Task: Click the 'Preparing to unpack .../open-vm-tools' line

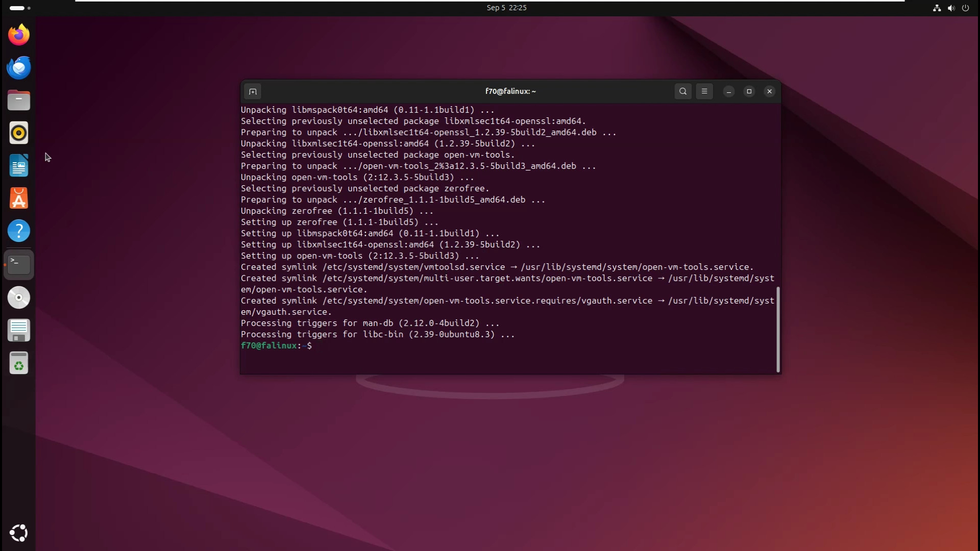Action: tap(419, 166)
